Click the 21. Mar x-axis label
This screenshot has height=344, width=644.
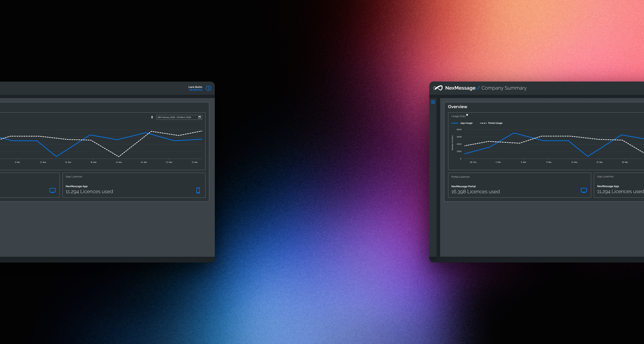click(x=119, y=162)
